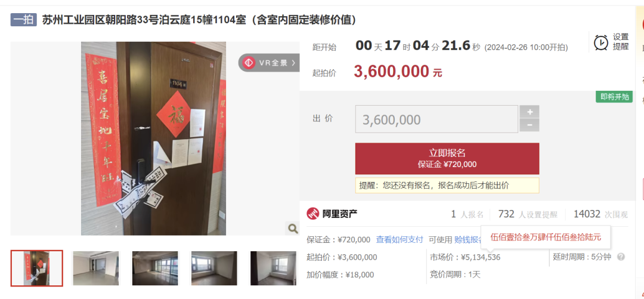Image resolution: width=644 pixels, height=299 pixels.
Task: Increase bid with the plus button
Action: tap(530, 112)
